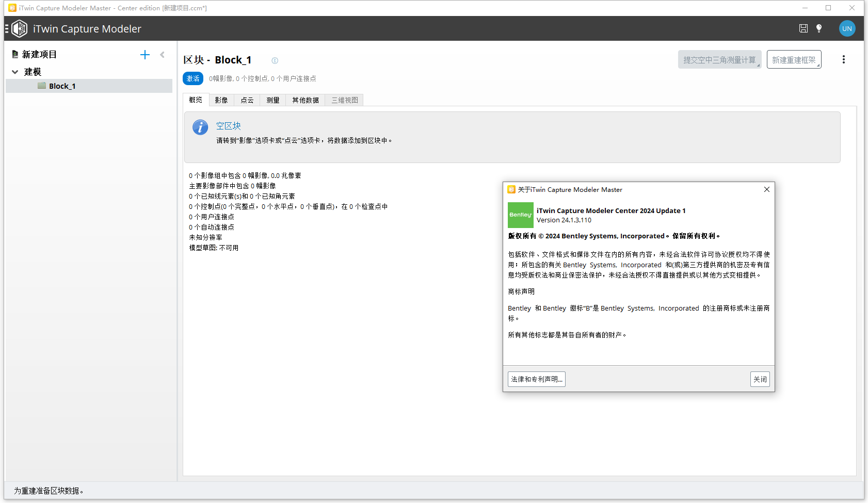Click the project file icon beside 新建项目

click(x=15, y=54)
